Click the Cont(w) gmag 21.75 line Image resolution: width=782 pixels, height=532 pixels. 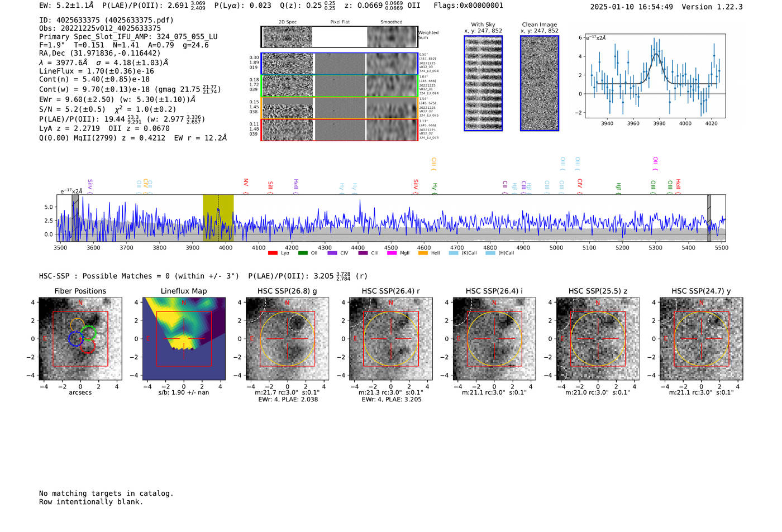(x=130, y=89)
